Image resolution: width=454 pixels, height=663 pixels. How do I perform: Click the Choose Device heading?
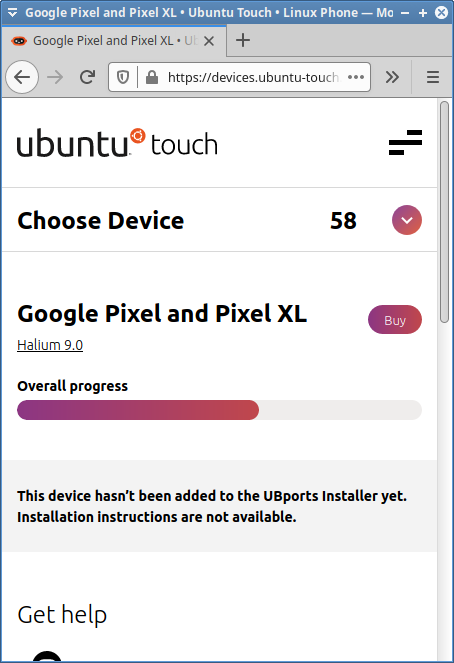[x=101, y=221]
